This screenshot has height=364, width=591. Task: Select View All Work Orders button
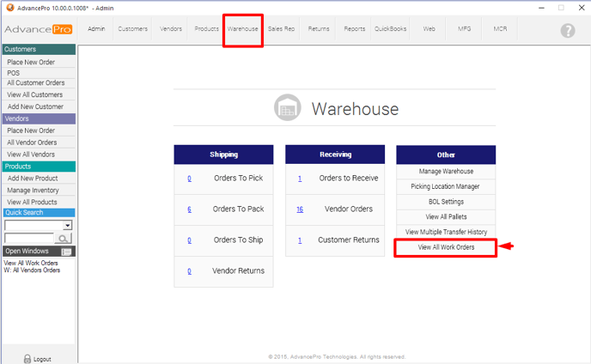click(445, 247)
